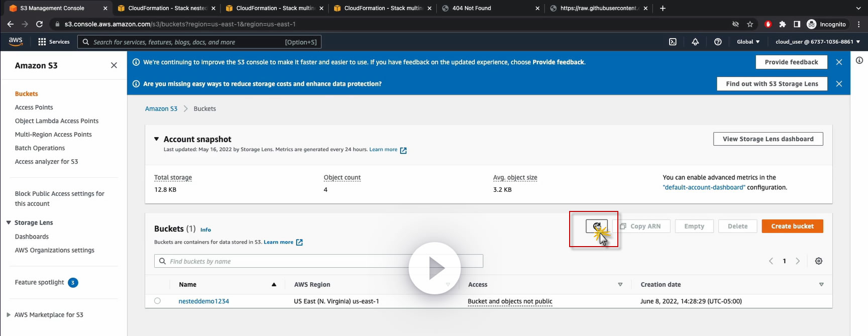Viewport: 868px width, 336px height.
Task: Collapse the Storage Lens sidebar group
Action: tap(9, 222)
